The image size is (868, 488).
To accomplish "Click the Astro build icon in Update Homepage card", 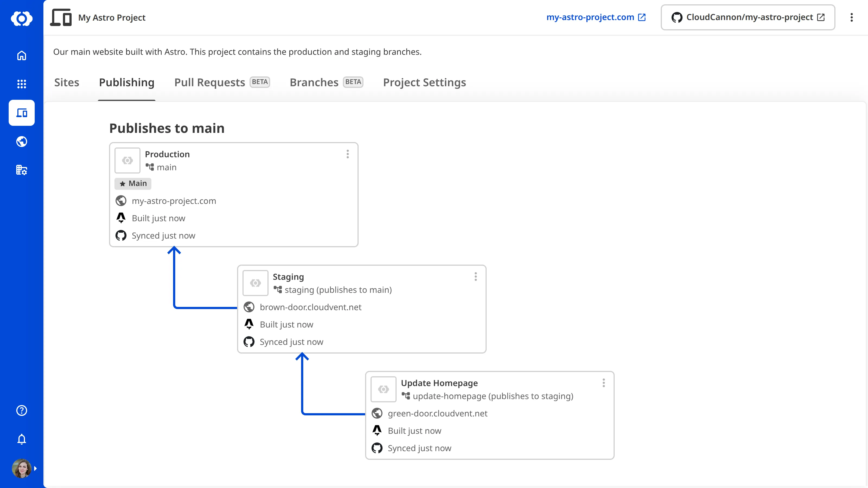I will click(377, 431).
